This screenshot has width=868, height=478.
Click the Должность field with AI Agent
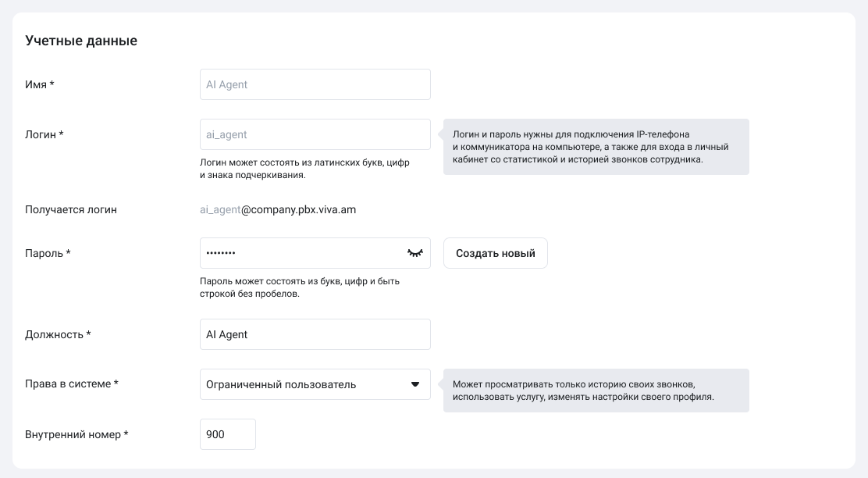coord(315,334)
